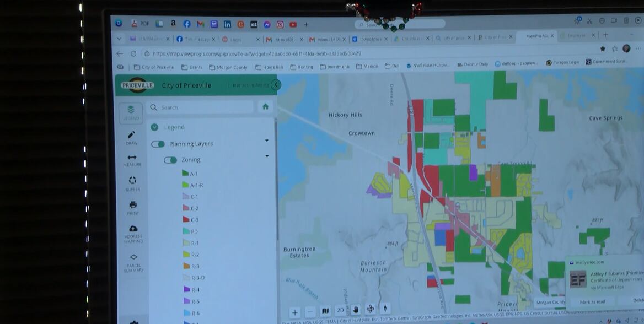Switch the map to 2D view
This screenshot has height=324, width=644.
point(341,310)
